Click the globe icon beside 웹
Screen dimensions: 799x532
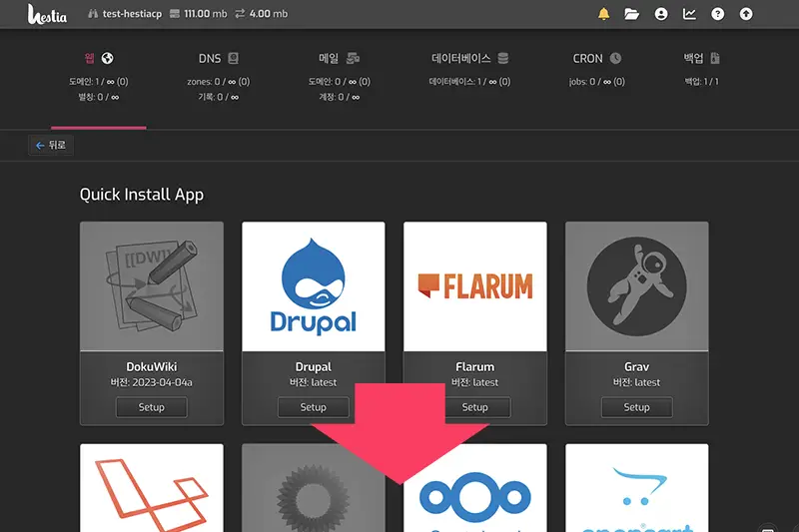107,58
